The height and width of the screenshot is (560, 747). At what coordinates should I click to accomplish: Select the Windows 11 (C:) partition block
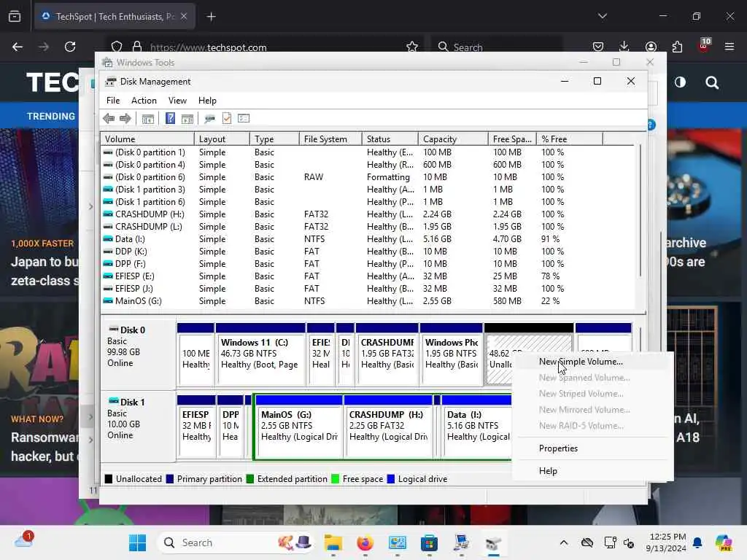pos(260,354)
